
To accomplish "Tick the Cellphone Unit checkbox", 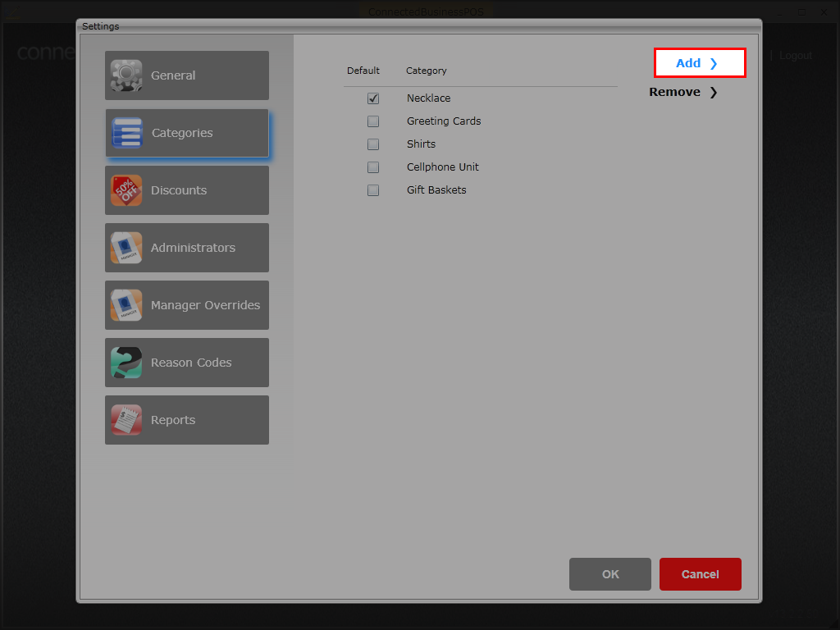I will click(x=373, y=167).
